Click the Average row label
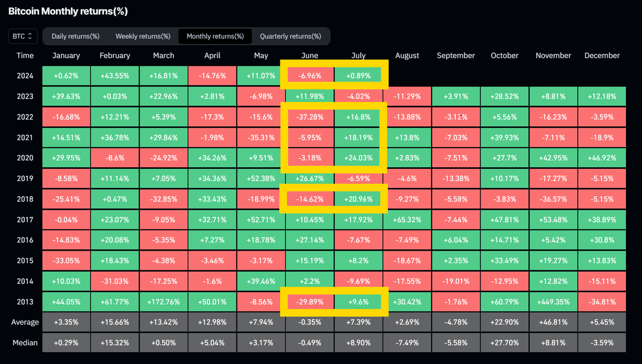This screenshot has width=642, height=364. [x=25, y=322]
